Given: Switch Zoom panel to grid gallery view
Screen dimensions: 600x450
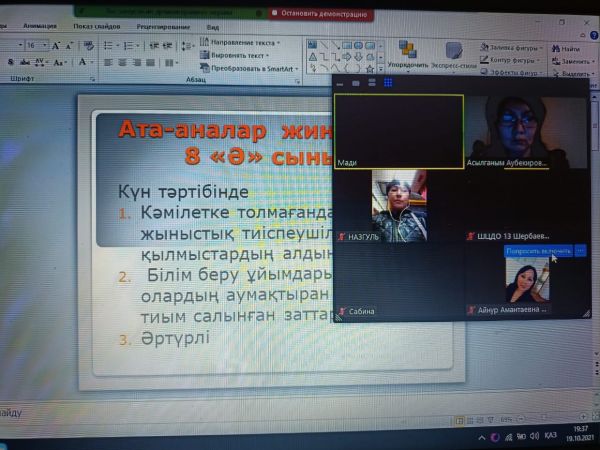Looking at the screenshot, I should (387, 82).
